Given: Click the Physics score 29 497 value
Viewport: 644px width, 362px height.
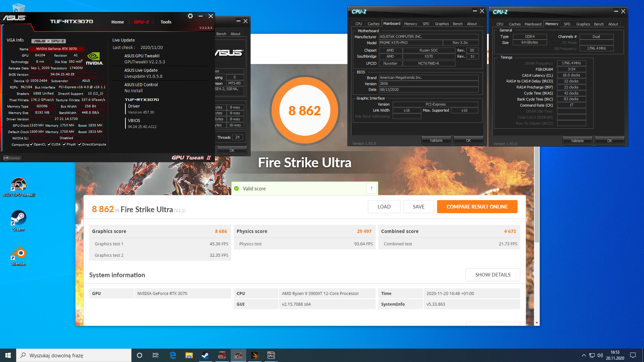Looking at the screenshot, I should (364, 231).
